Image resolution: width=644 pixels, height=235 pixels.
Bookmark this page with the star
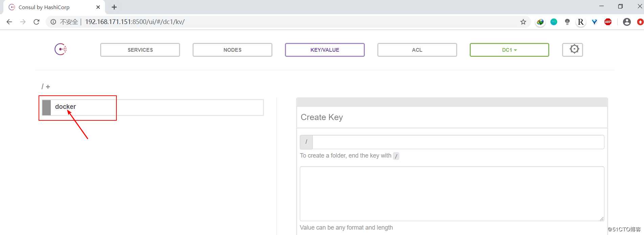(523, 22)
